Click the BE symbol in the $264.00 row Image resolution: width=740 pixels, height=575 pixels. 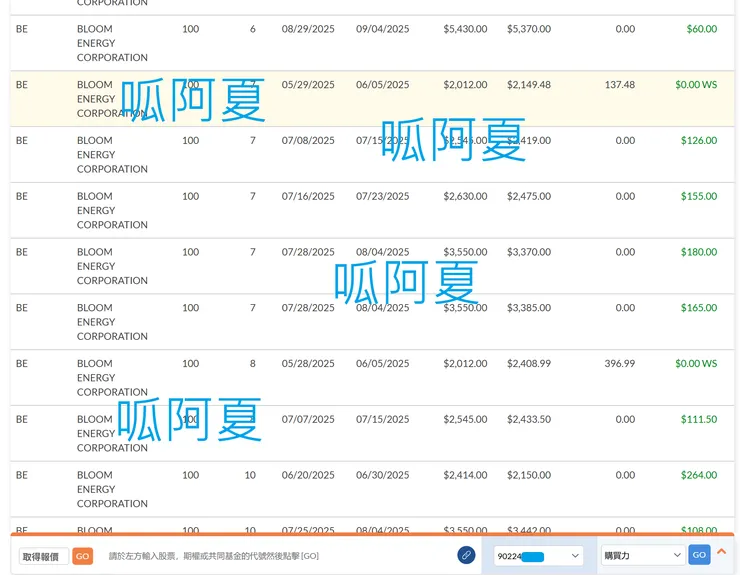[x=22, y=474]
